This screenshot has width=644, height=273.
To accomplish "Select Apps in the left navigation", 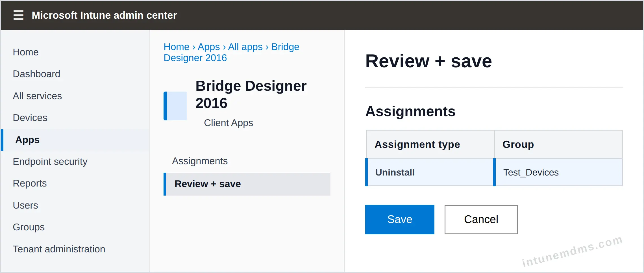I will click(75, 140).
